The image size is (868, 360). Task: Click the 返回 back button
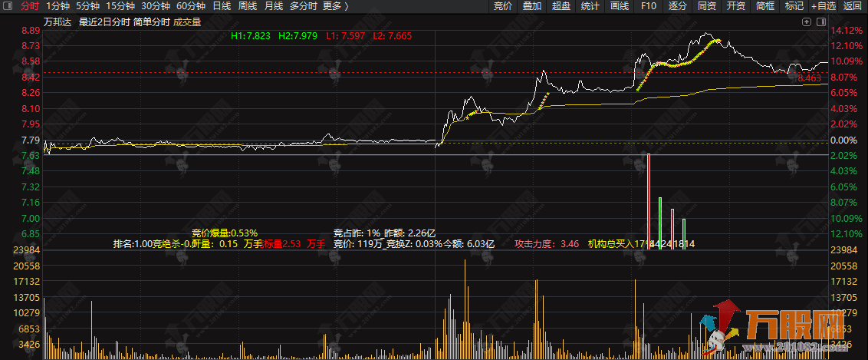coord(853,6)
